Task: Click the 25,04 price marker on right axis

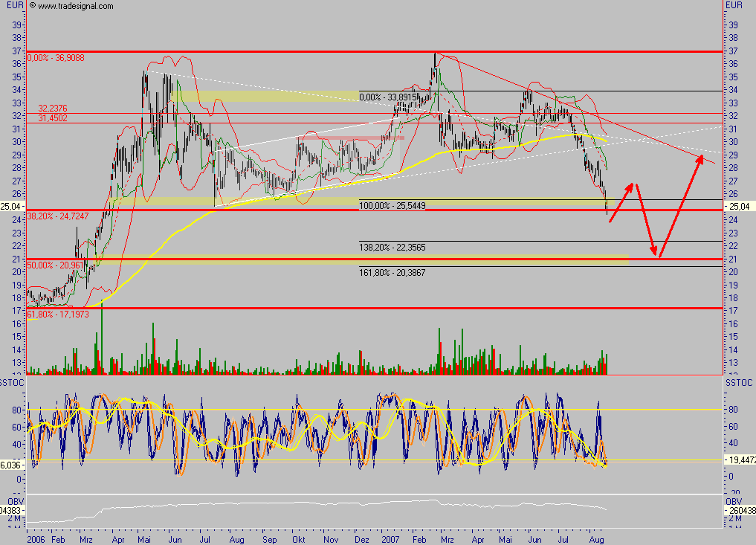Action: pyautogui.click(x=738, y=207)
